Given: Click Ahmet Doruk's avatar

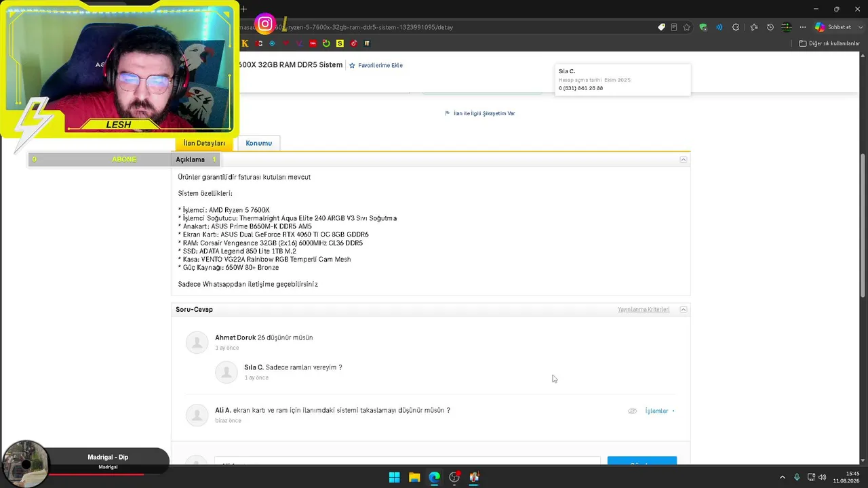Looking at the screenshot, I should (x=197, y=342).
